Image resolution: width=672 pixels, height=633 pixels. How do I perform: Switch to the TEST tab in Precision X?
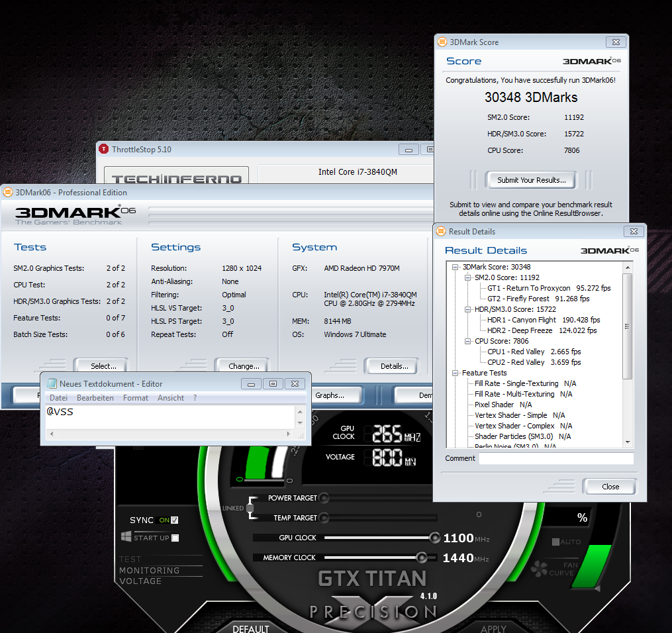pos(130,560)
